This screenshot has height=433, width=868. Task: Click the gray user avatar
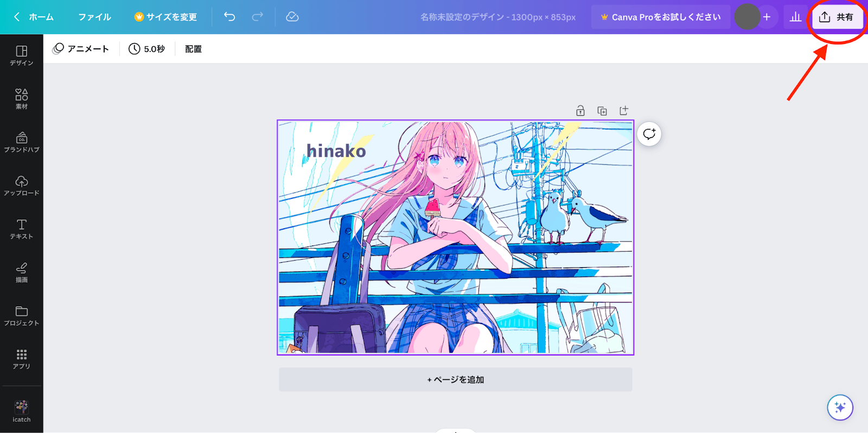click(x=747, y=17)
